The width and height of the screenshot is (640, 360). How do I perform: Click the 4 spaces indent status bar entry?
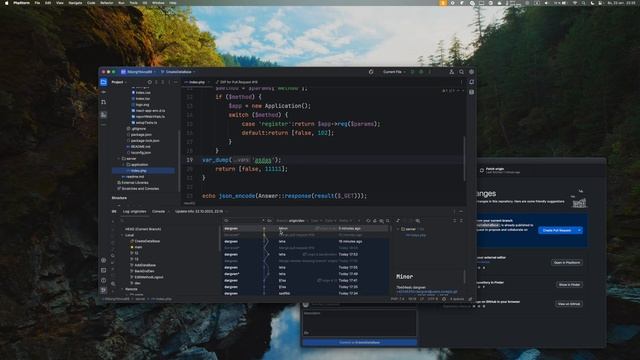click(457, 299)
